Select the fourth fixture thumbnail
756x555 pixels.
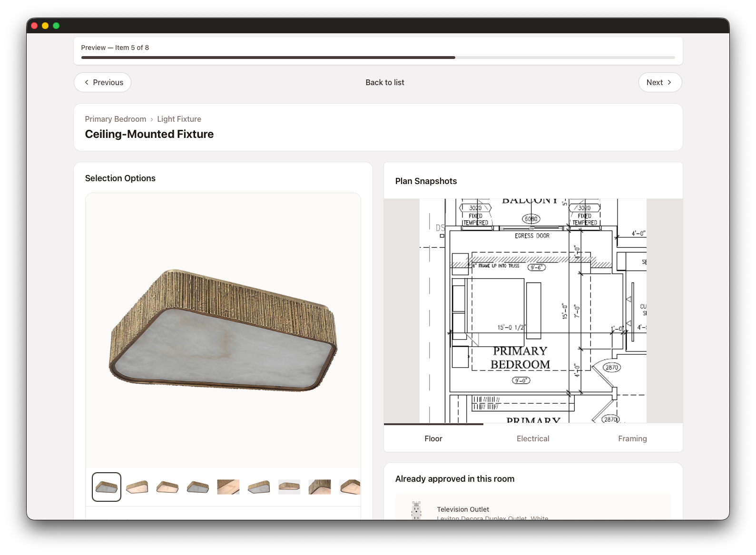(x=198, y=487)
